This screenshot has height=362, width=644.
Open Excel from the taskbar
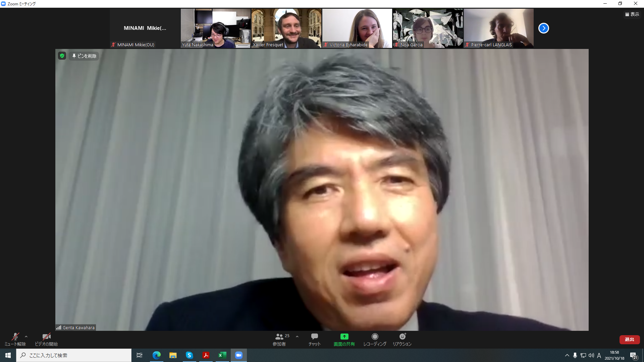click(222, 355)
